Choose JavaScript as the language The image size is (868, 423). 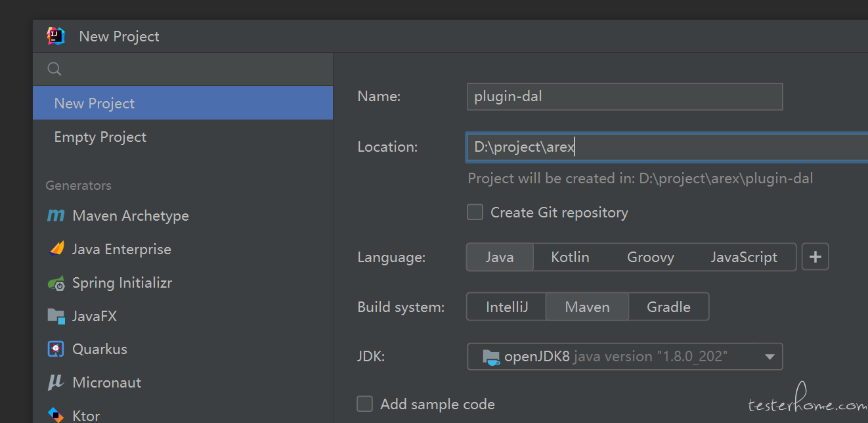click(x=744, y=257)
